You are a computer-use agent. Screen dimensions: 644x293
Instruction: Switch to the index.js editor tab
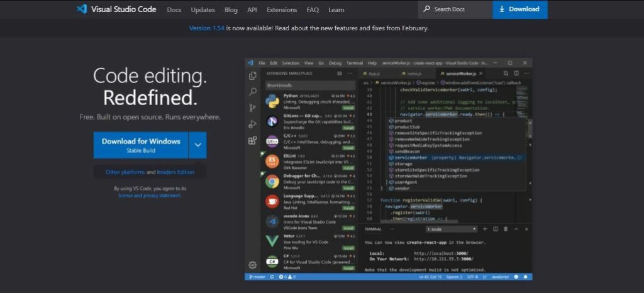[x=412, y=74]
